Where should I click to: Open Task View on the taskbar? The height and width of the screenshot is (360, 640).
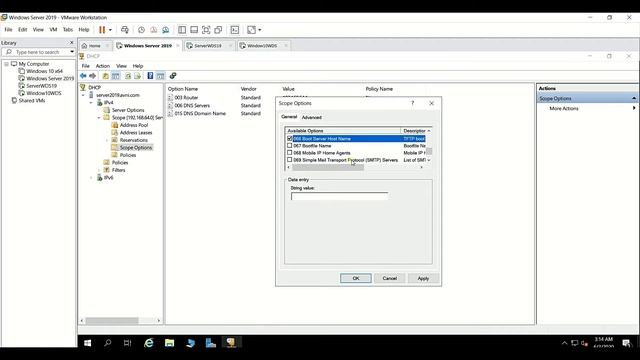(127, 343)
